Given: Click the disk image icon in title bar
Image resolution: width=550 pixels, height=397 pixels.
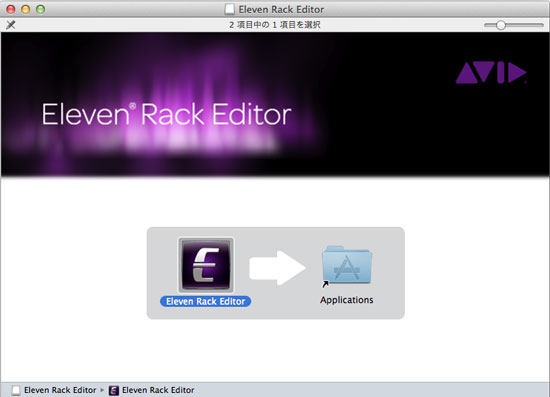Looking at the screenshot, I should 229,9.
